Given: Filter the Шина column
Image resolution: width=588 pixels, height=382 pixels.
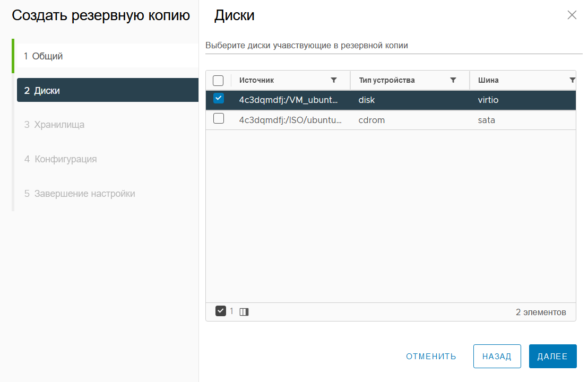Looking at the screenshot, I should coord(572,80).
